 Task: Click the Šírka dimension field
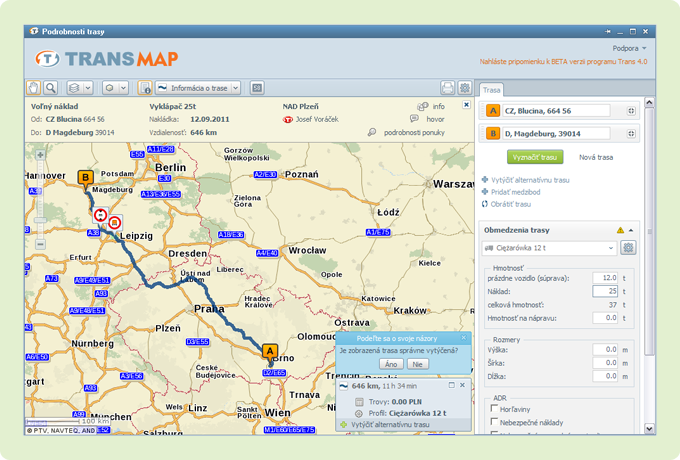coord(605,363)
